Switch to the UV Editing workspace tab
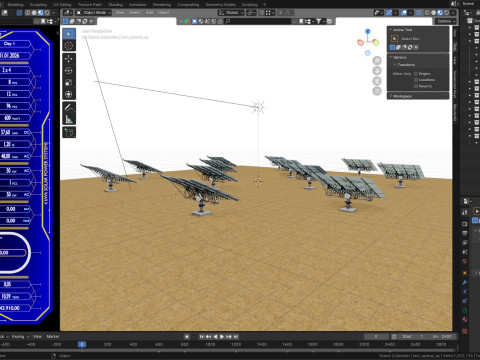 click(x=62, y=5)
